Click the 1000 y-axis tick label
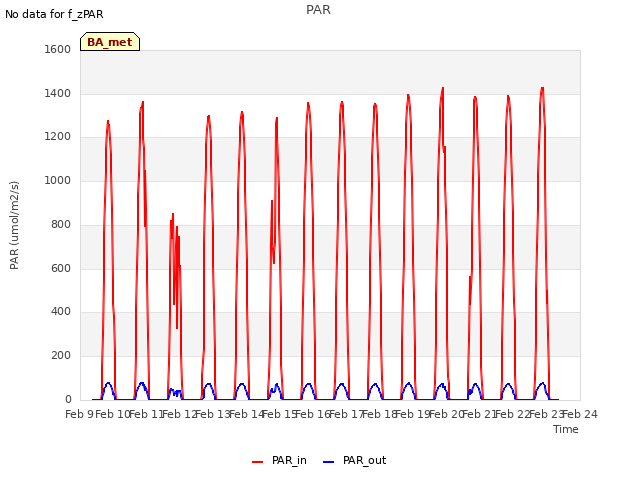 [58, 180]
